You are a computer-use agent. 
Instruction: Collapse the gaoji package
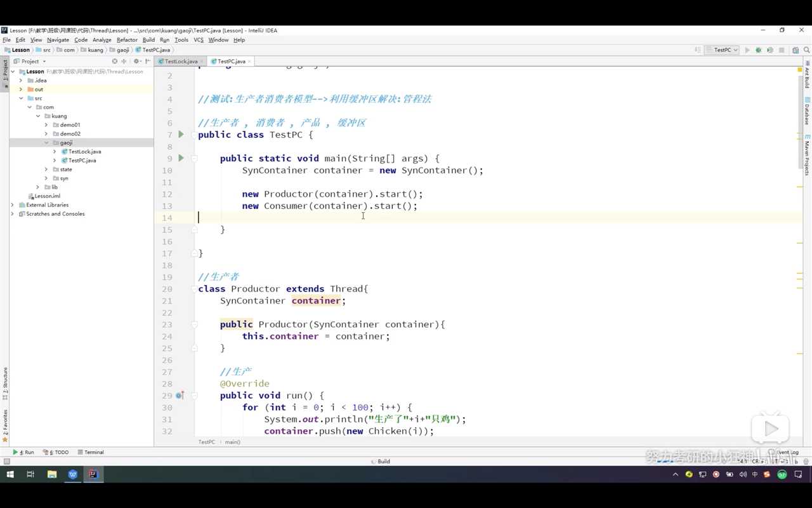(46, 143)
